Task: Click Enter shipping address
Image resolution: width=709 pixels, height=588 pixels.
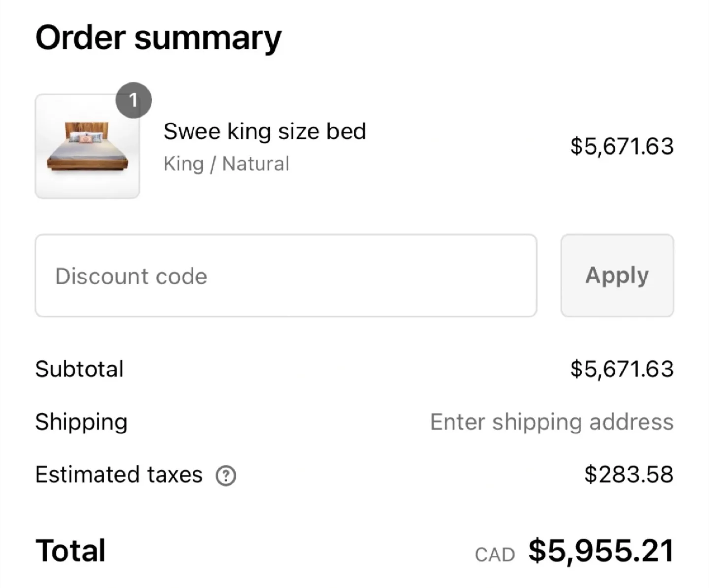Action: click(x=551, y=422)
